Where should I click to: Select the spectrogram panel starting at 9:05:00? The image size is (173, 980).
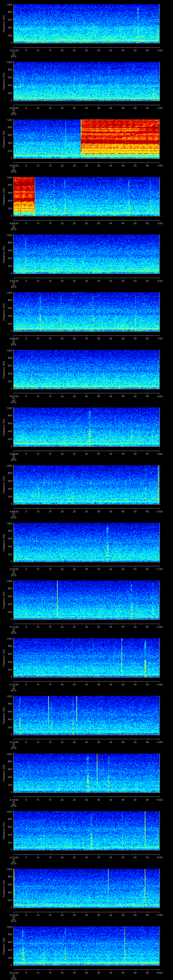coord(86,254)
